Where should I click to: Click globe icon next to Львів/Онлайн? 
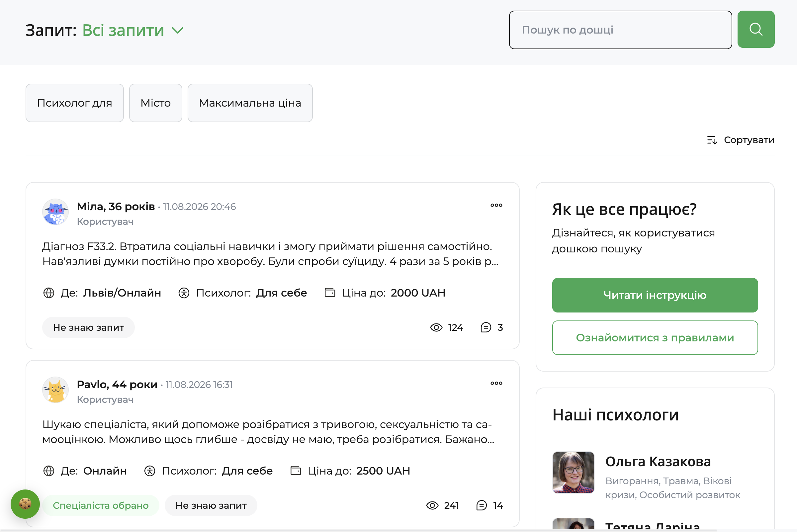tap(48, 293)
